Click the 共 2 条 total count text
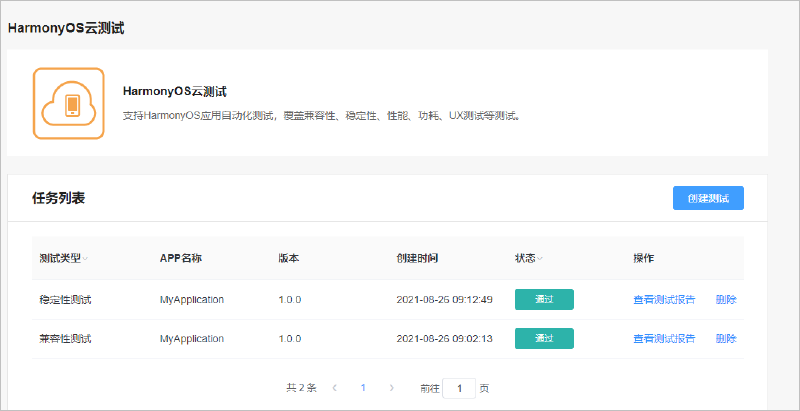The height and width of the screenshot is (411, 800). coord(302,388)
